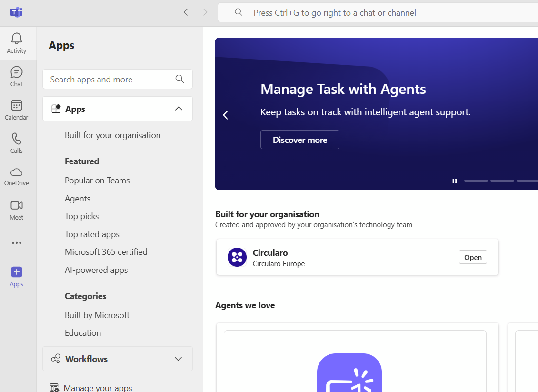Viewport: 538px width, 392px height.
Task: Pause the banner carousel
Action: click(455, 181)
